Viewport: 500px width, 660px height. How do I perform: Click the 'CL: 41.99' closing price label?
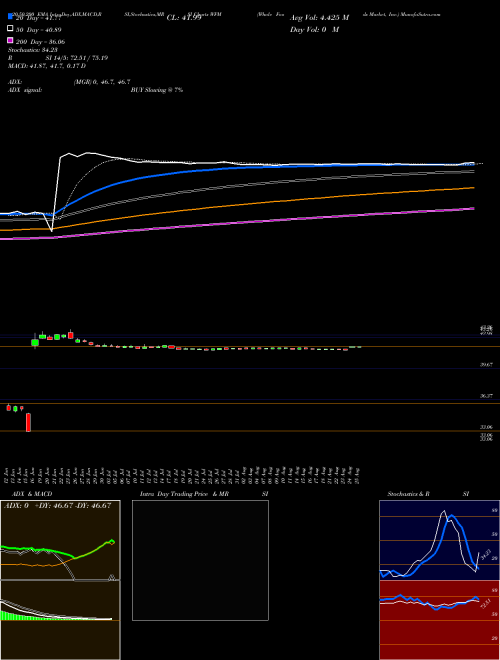tap(184, 18)
